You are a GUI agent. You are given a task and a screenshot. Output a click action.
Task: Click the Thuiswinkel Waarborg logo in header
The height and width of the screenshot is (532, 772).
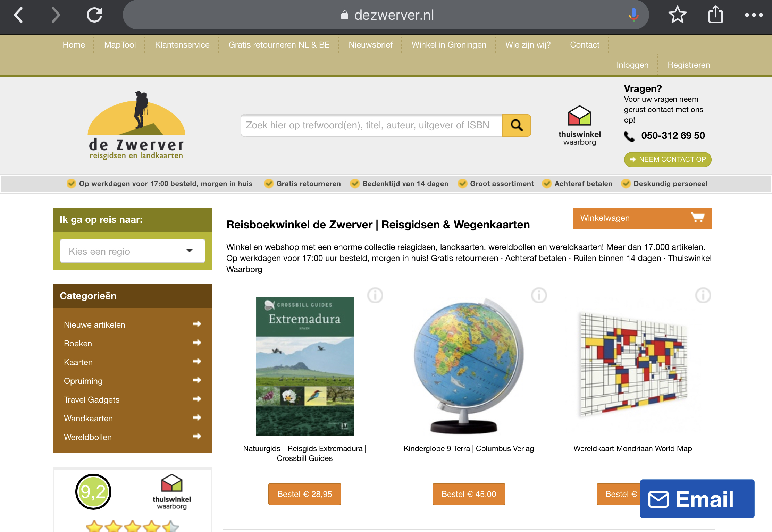click(579, 126)
